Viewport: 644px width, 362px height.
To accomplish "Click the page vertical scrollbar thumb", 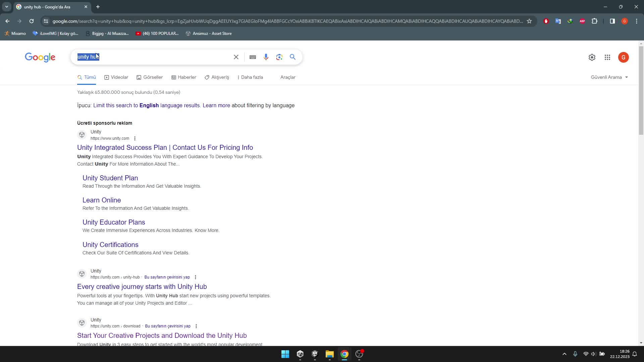I will [x=641, y=90].
